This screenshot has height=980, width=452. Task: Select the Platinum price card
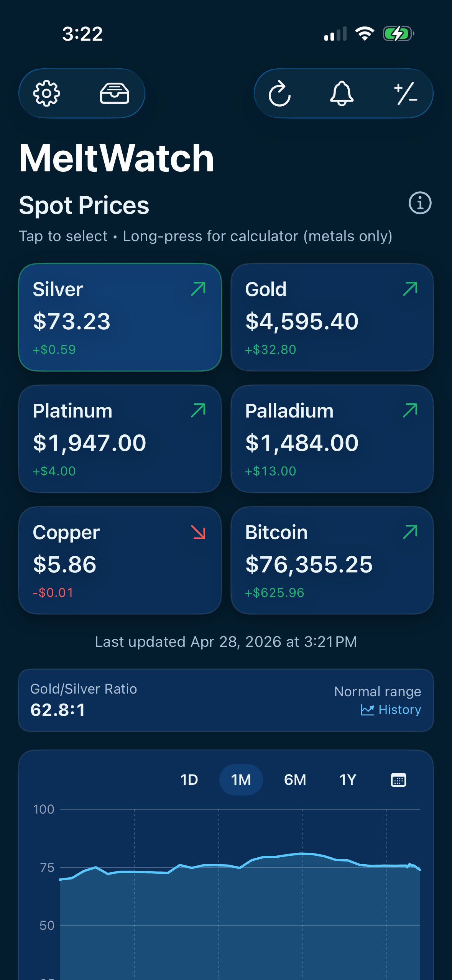[x=120, y=439]
